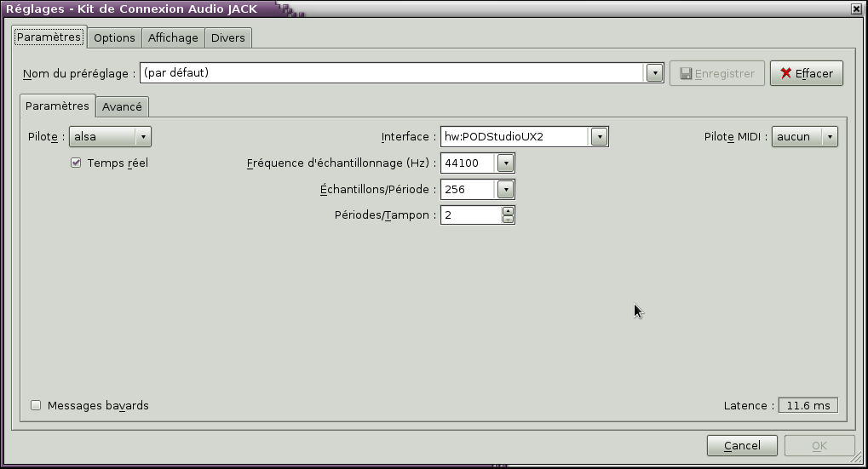Viewport: 868px width, 469px height.
Task: Expand the sample rate dropdown arrow
Action: (x=506, y=163)
